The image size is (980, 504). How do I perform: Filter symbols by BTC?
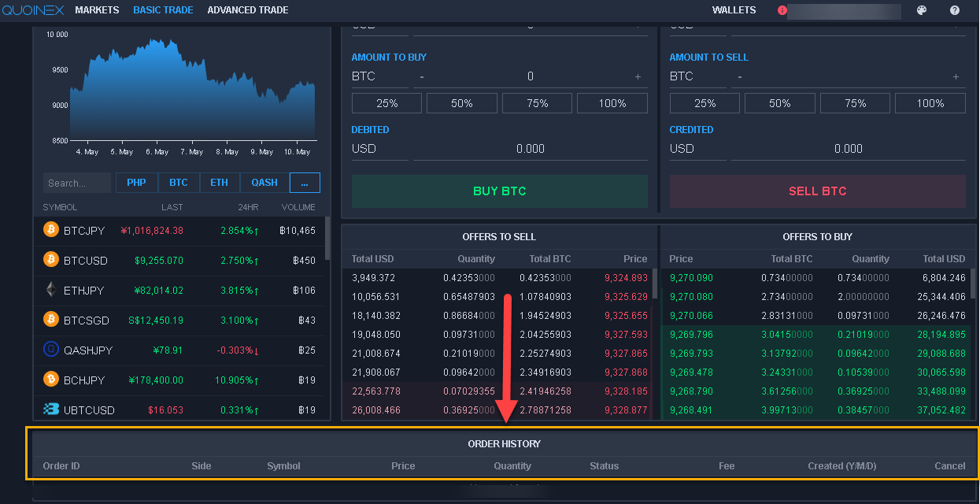[x=179, y=183]
